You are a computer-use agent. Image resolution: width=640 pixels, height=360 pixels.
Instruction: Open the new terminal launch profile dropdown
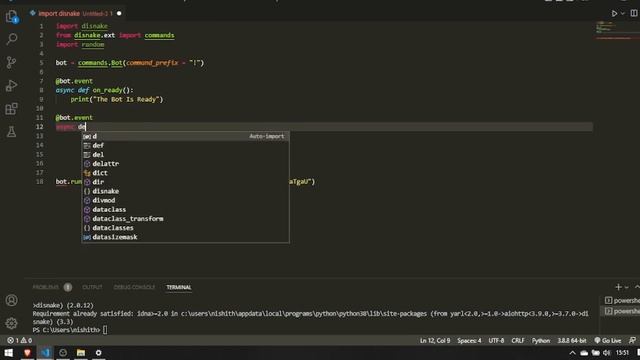coord(627,287)
